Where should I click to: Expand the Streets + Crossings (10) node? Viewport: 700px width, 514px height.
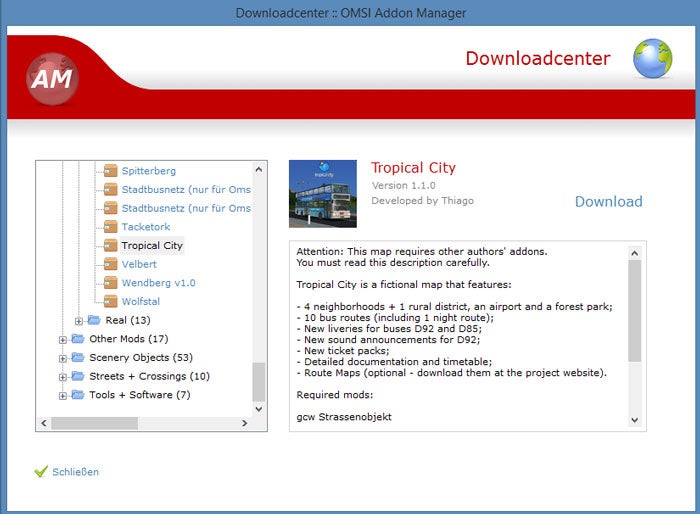pyautogui.click(x=62, y=377)
